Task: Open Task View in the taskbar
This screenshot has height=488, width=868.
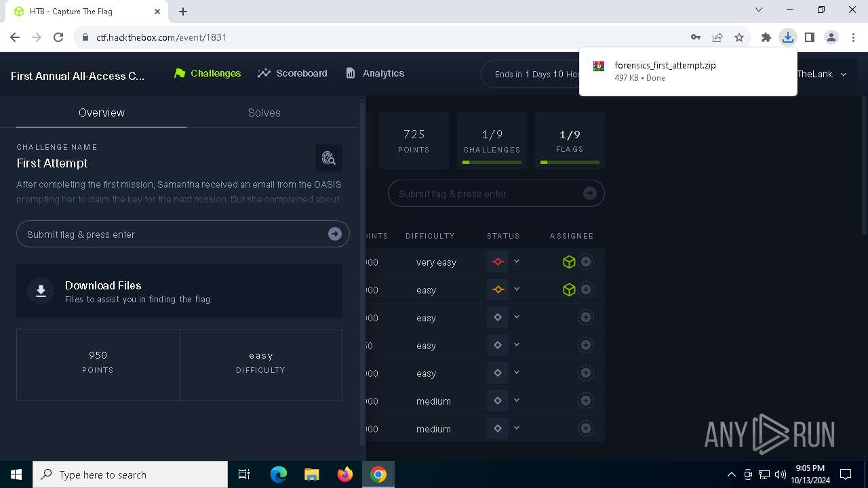Action: 244,474
